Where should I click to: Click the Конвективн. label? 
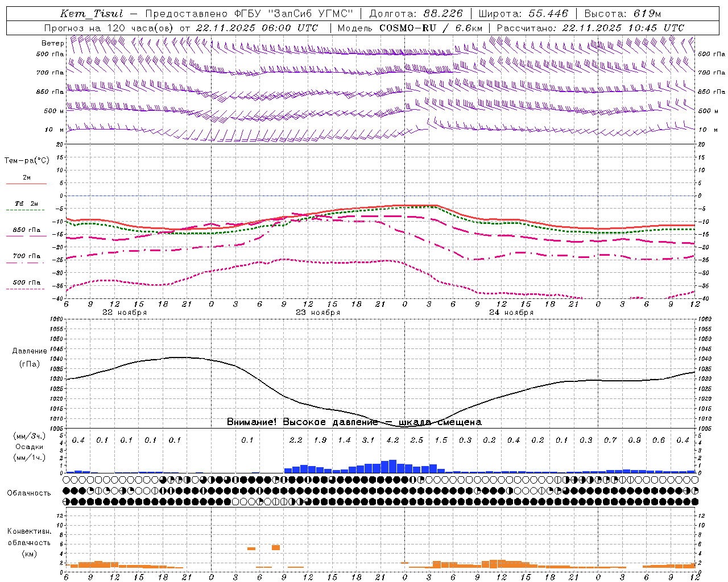pyautogui.click(x=29, y=531)
